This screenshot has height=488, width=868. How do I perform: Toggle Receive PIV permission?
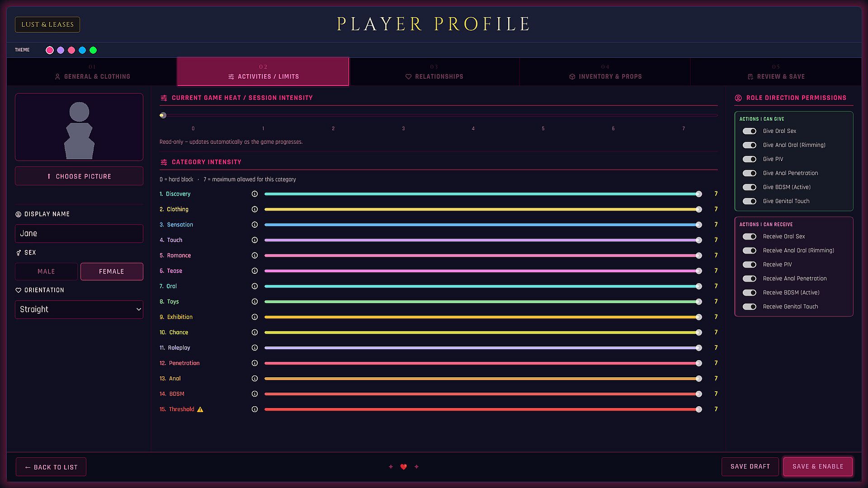750,264
